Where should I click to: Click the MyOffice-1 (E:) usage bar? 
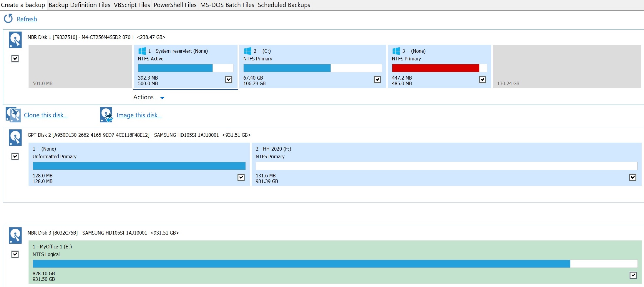335,264
